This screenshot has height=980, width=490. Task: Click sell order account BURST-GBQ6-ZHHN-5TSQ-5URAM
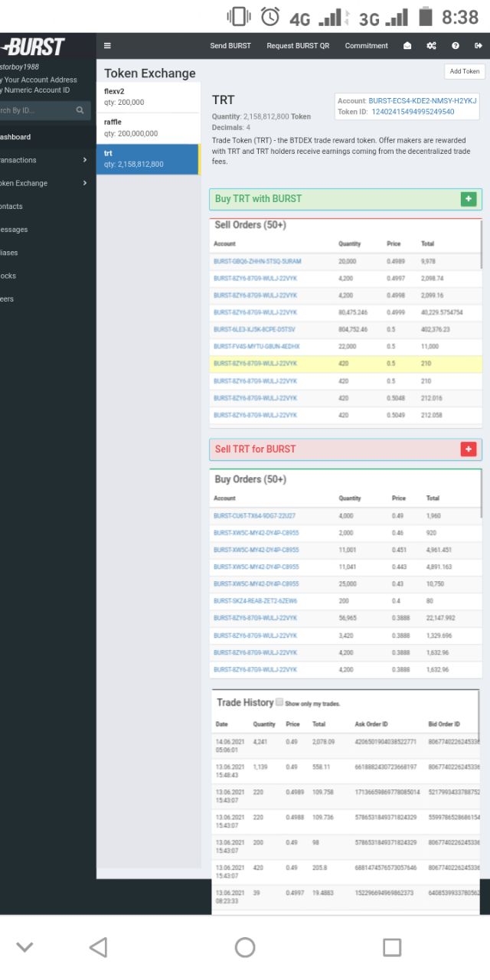(x=257, y=262)
